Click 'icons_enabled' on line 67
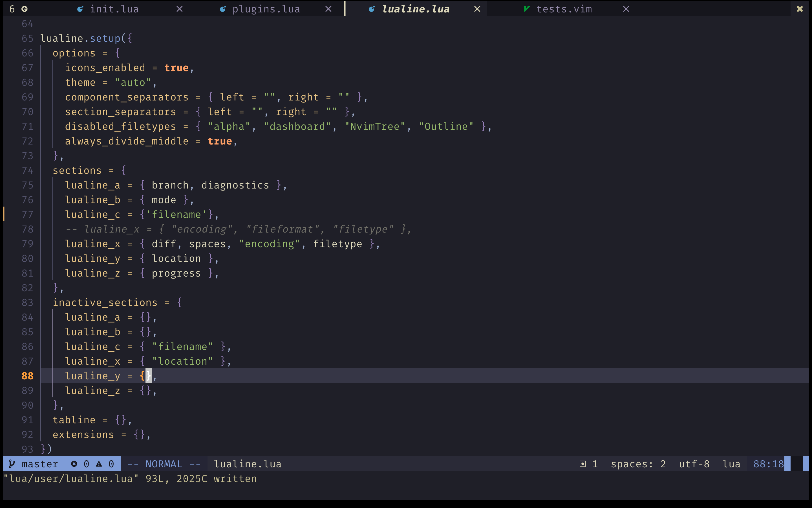This screenshot has width=812, height=508. pyautogui.click(x=105, y=68)
